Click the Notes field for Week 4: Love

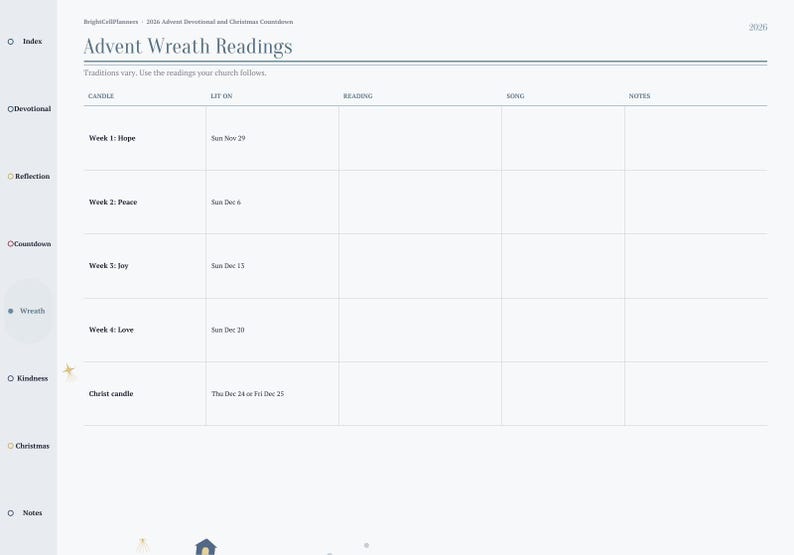tap(696, 330)
